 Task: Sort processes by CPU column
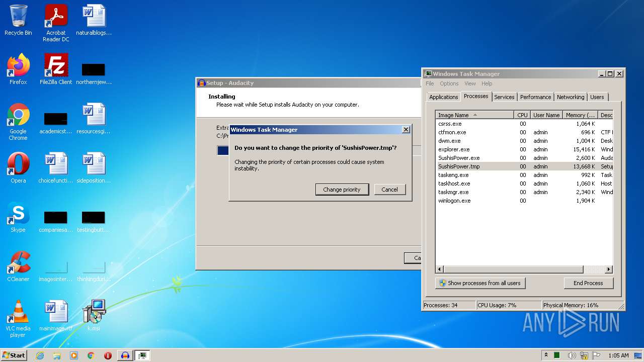tap(522, 115)
